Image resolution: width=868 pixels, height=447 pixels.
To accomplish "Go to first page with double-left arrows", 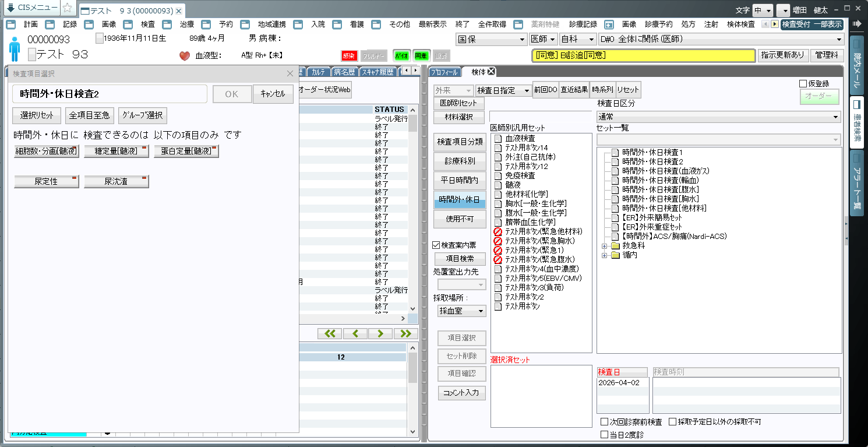I will point(330,333).
